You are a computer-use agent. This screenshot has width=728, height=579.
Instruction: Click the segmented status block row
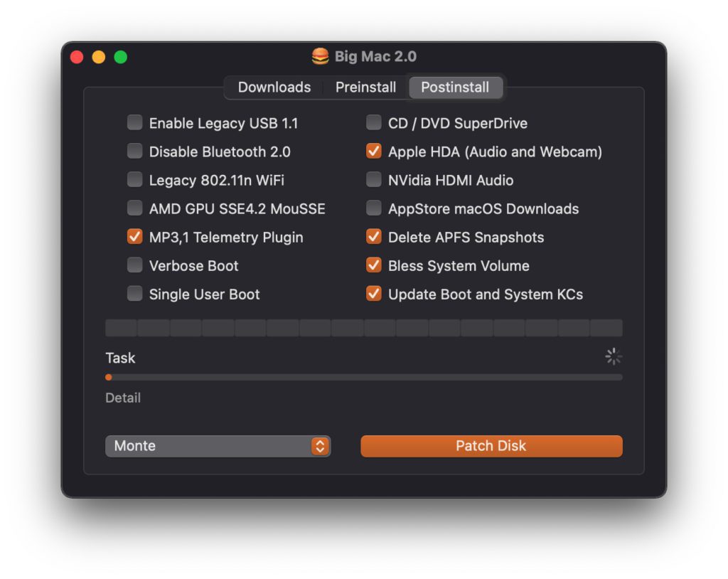(363, 328)
